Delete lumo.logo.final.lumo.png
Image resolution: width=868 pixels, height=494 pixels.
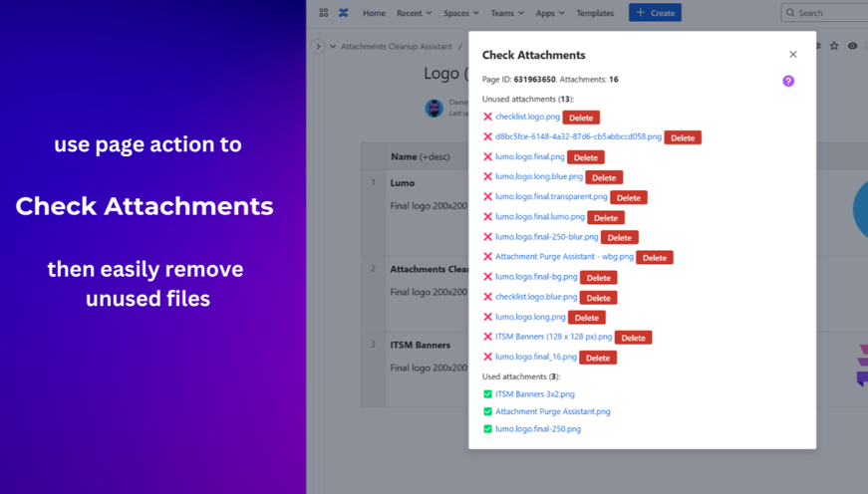pyautogui.click(x=606, y=217)
